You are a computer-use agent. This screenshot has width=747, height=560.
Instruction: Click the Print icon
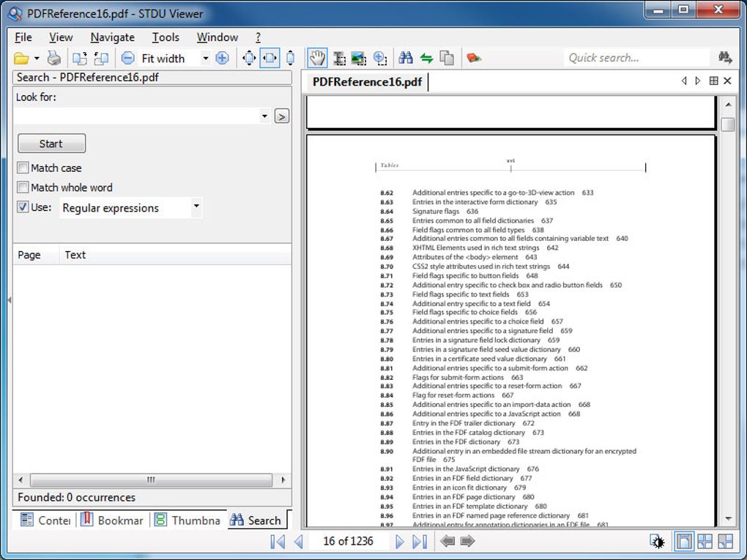(x=54, y=58)
